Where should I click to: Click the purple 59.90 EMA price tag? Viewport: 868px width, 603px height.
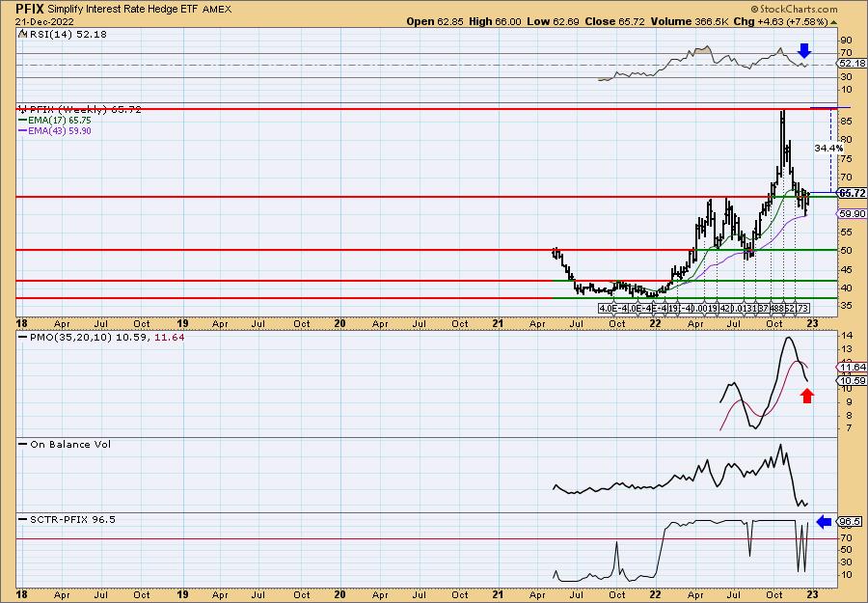point(852,214)
